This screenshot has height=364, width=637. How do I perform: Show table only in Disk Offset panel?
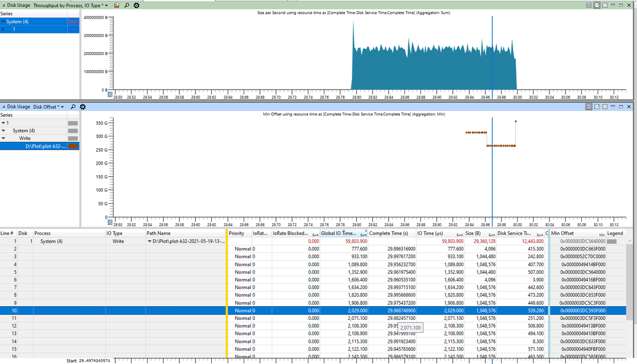coord(605,107)
